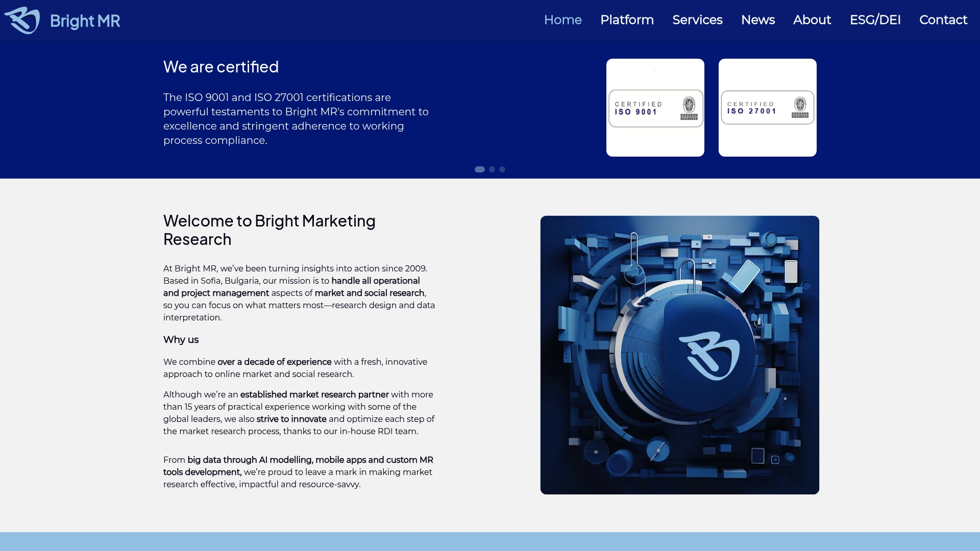Navigate to the About page

coord(812,20)
